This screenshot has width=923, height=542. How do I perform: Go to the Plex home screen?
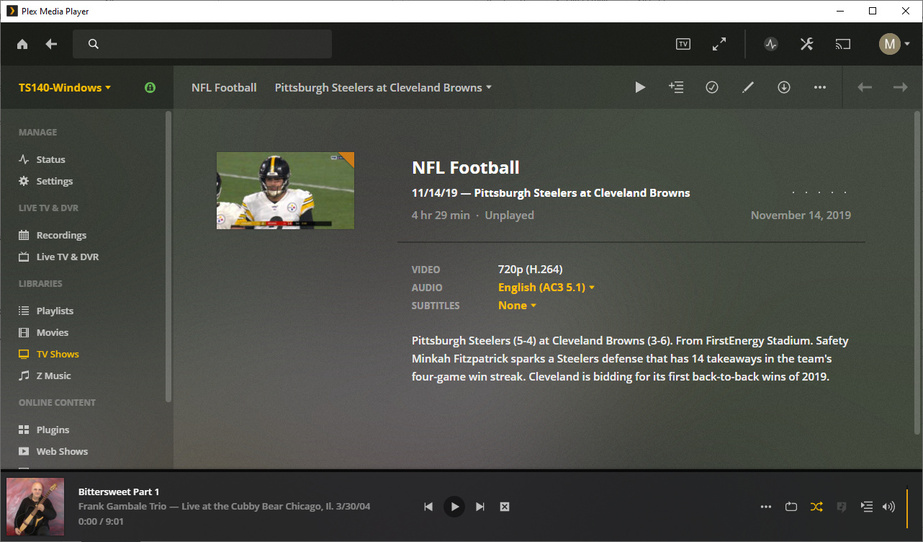click(x=22, y=44)
